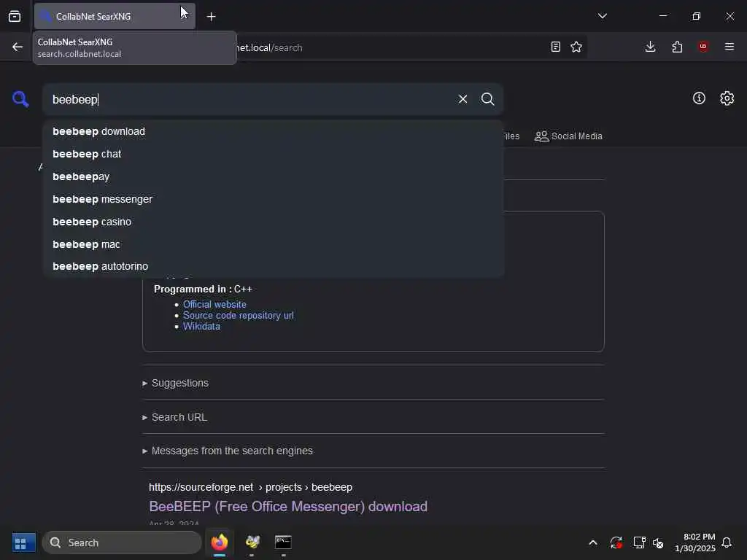Select the CollabNet SearXNG tab
This screenshot has height=560, width=747.
click(115, 17)
